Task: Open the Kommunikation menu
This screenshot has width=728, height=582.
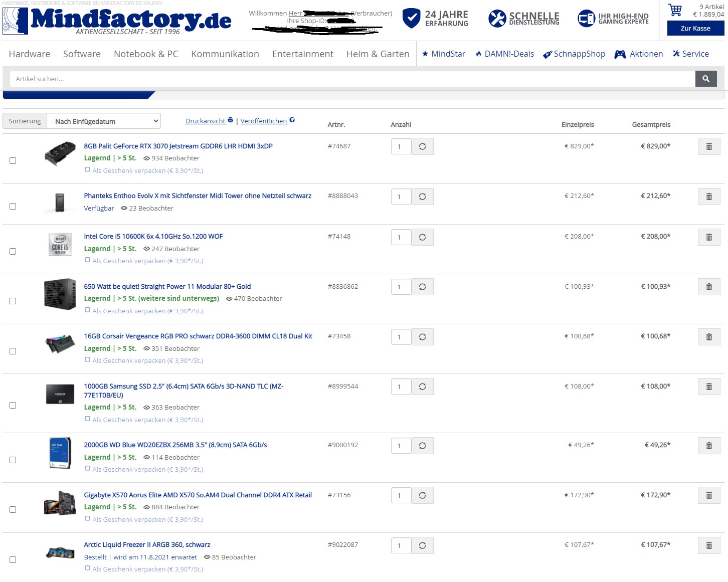Action: coord(225,54)
